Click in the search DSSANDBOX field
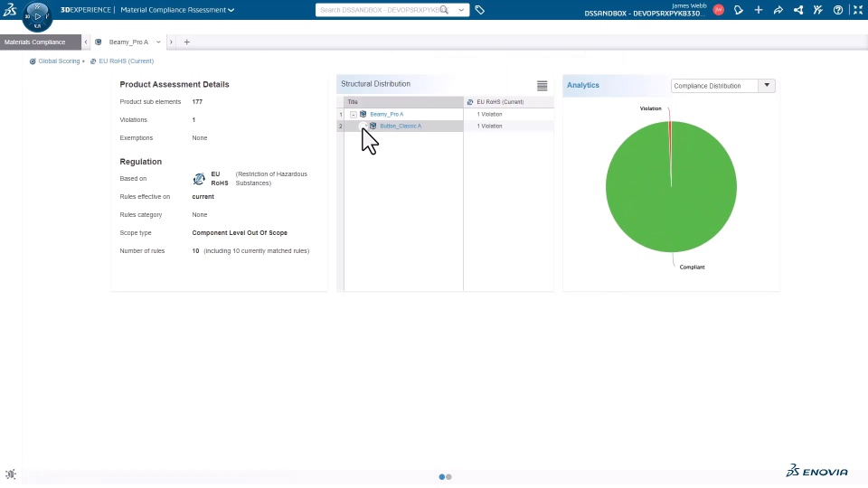The width and height of the screenshot is (868, 488). point(380,10)
